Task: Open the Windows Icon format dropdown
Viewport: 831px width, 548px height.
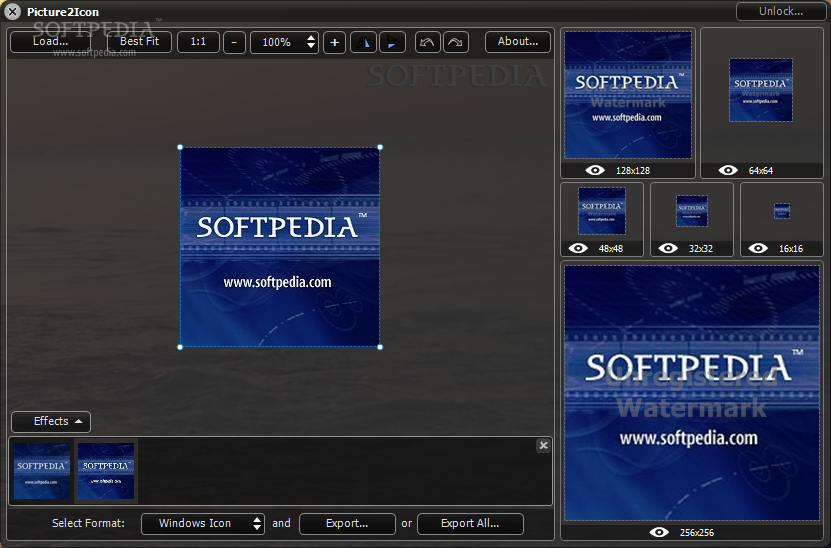Action: click(202, 524)
